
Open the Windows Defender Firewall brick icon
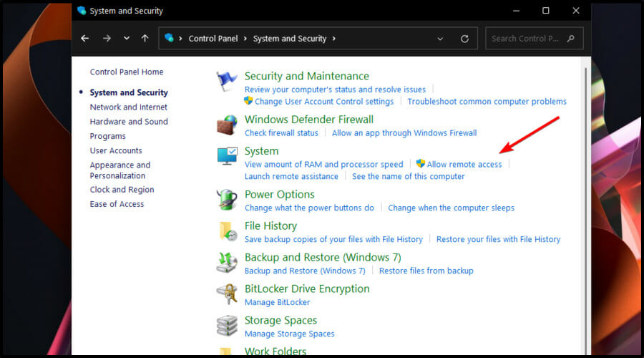pos(227,125)
